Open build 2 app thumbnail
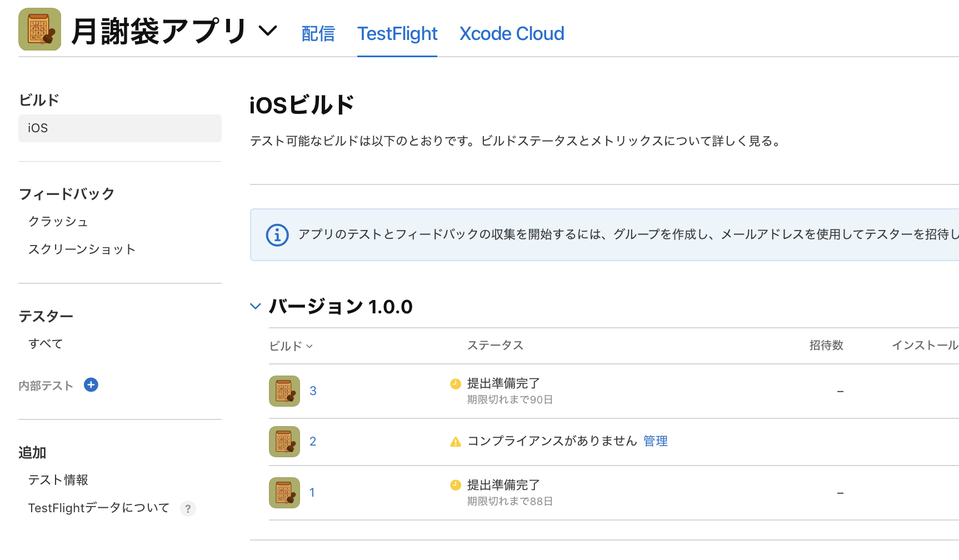The image size is (959, 560). coord(284,442)
